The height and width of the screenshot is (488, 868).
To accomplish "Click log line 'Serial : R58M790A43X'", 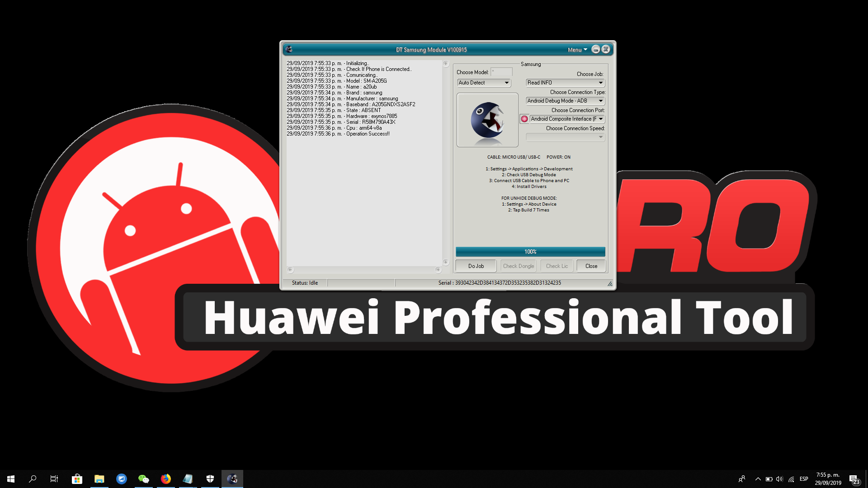I will (x=341, y=122).
